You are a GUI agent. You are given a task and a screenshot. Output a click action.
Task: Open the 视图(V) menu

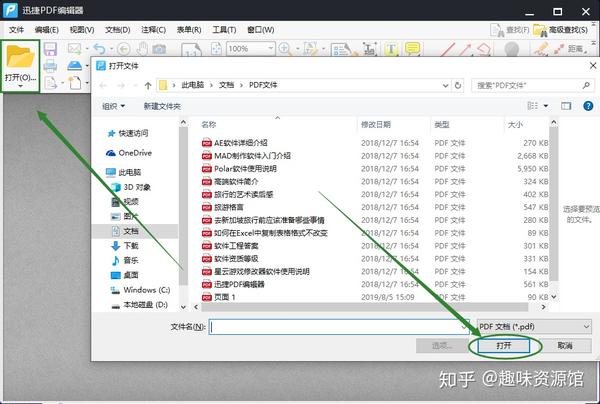coord(82,30)
